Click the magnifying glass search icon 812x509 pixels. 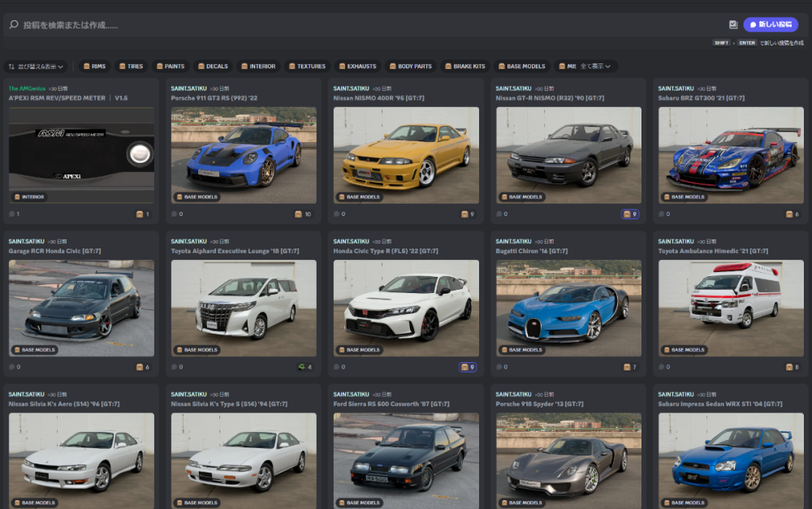13,24
